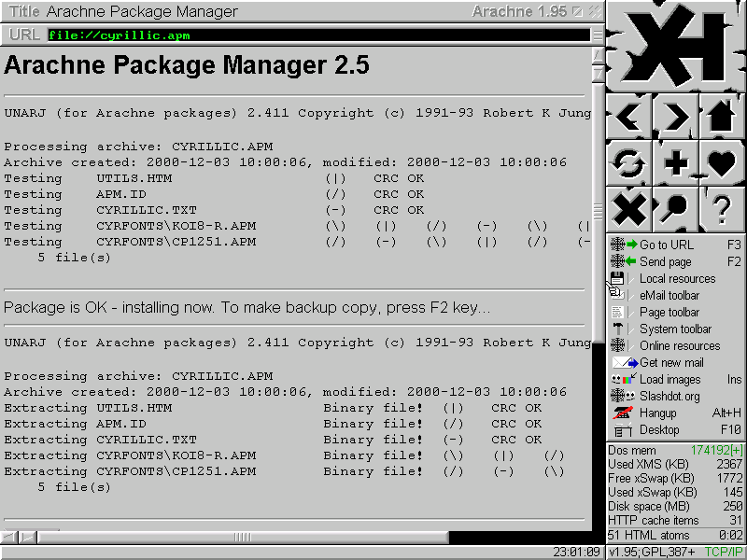Click the Send page green arrow icon
Screen dimensions: 747x560
tap(631, 261)
